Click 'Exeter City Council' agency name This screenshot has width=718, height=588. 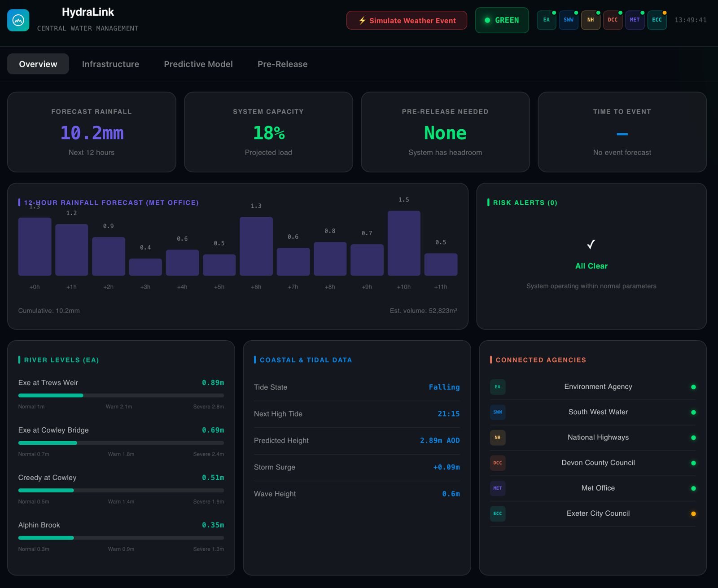click(x=598, y=513)
